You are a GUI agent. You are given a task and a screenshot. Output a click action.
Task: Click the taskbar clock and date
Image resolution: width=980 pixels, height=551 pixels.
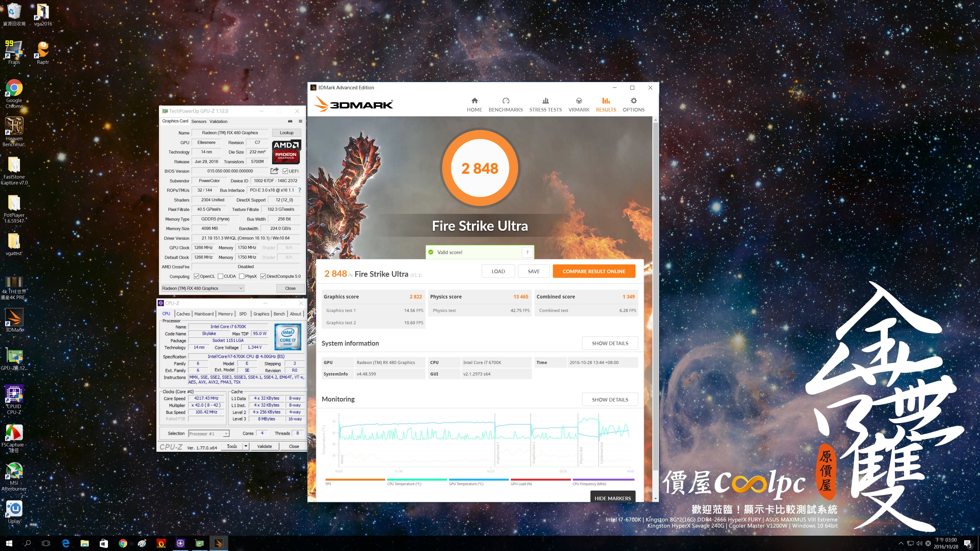(946, 543)
